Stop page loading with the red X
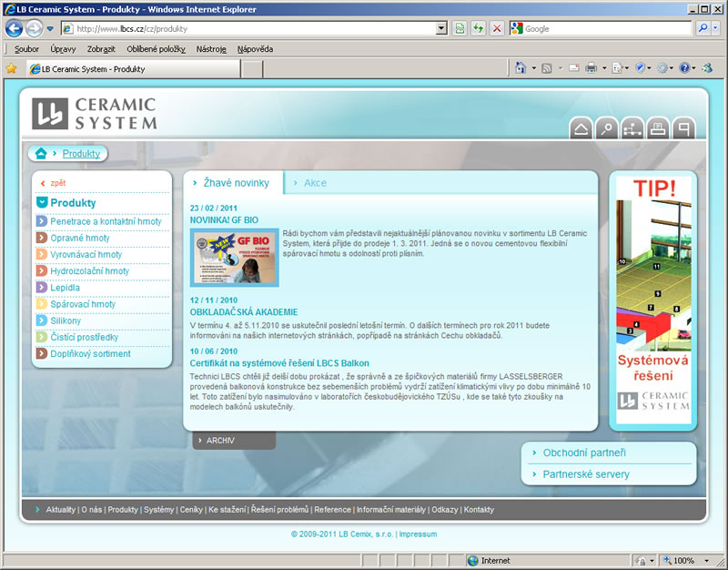Screen dimensions: 728x570 pos(497,28)
